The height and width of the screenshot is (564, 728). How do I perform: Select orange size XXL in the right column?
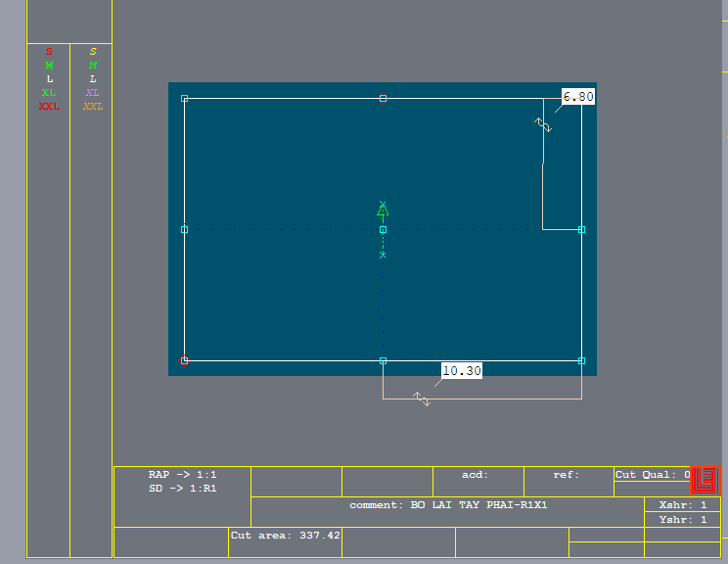coord(93,107)
